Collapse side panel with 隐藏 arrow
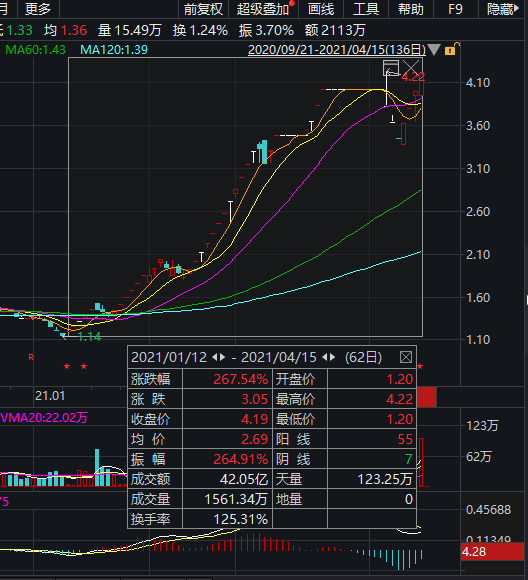The image size is (528, 580). [x=503, y=9]
